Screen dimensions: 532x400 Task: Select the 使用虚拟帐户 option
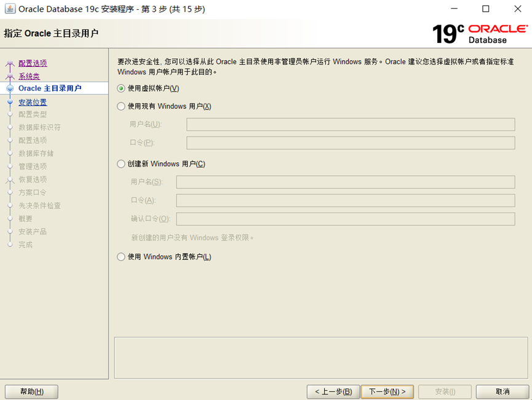121,88
